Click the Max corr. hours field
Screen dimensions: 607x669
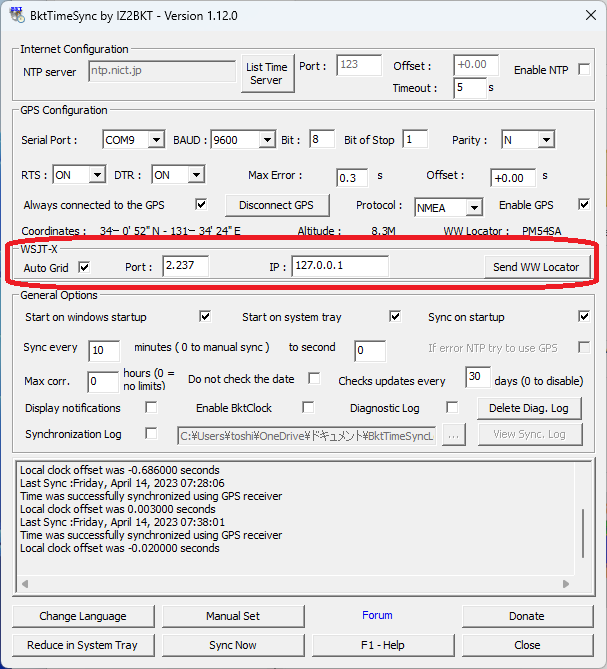(x=103, y=381)
